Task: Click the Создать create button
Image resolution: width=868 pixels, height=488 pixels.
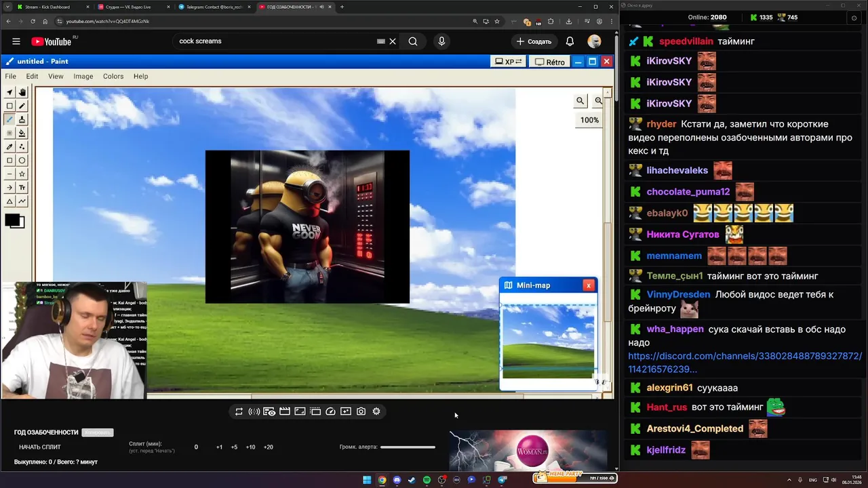Action: pyautogui.click(x=534, y=41)
